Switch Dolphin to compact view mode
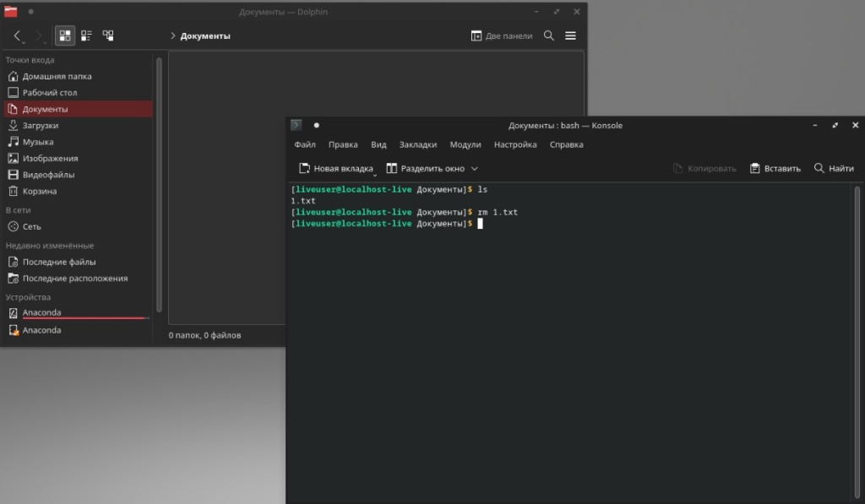865x504 pixels. 86,35
